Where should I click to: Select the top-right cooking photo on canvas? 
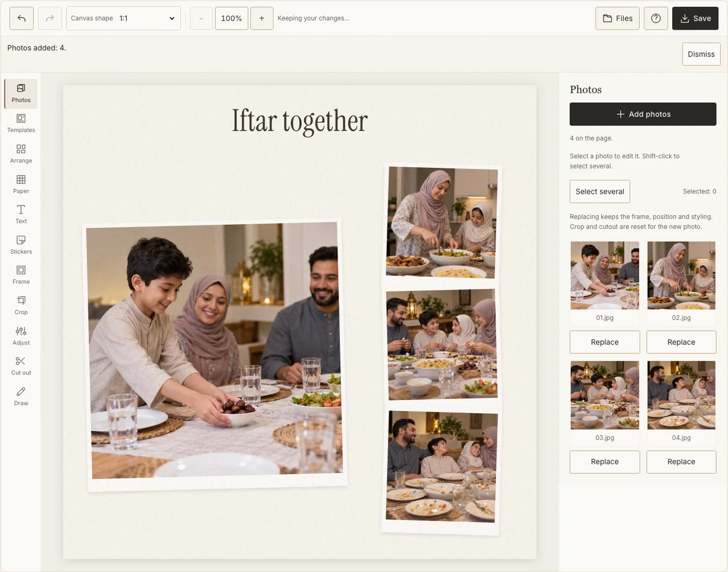pos(442,222)
